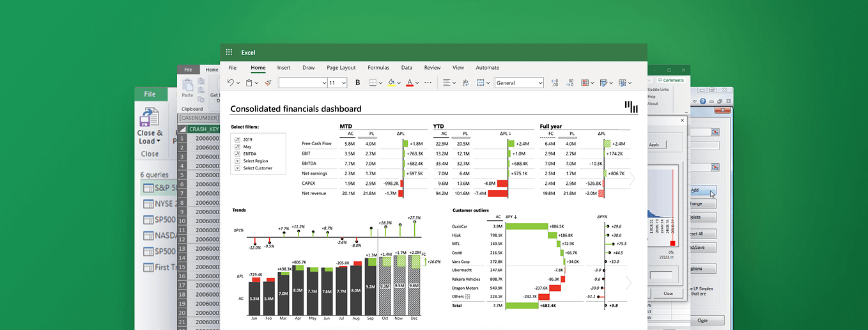
Task: Open the font name combo box
Action: 303,82
